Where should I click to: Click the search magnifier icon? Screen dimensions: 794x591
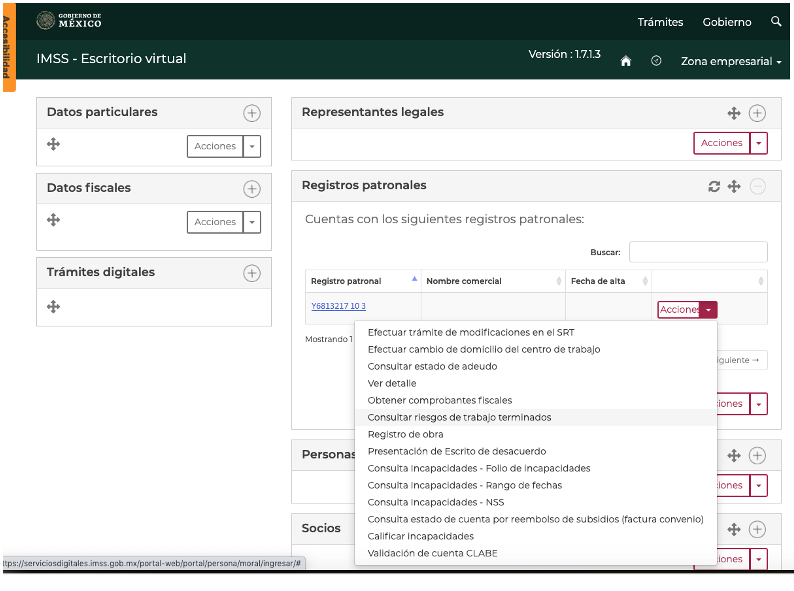click(776, 21)
